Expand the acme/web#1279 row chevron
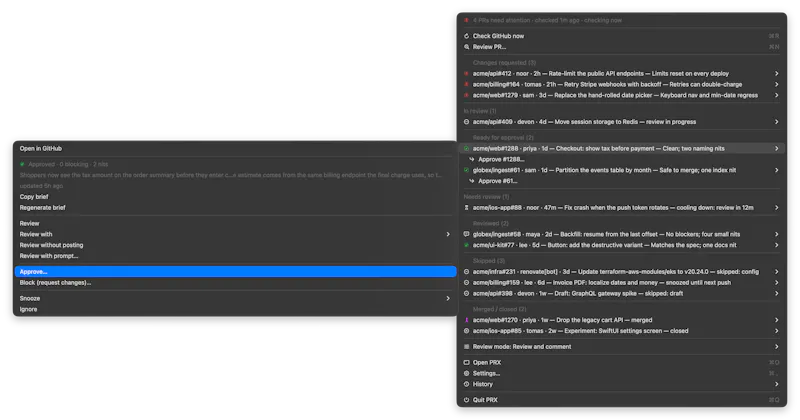 pyautogui.click(x=777, y=95)
